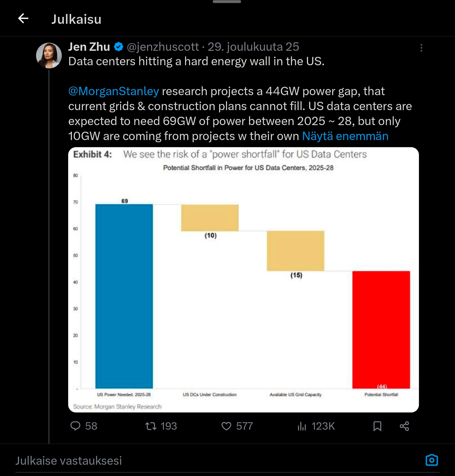Tap the camera icon in reply bar
455x476 pixels.
(432, 460)
